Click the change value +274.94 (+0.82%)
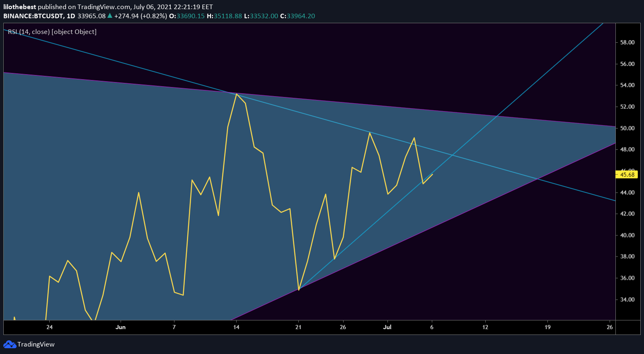This screenshot has height=354, width=644. click(x=140, y=16)
